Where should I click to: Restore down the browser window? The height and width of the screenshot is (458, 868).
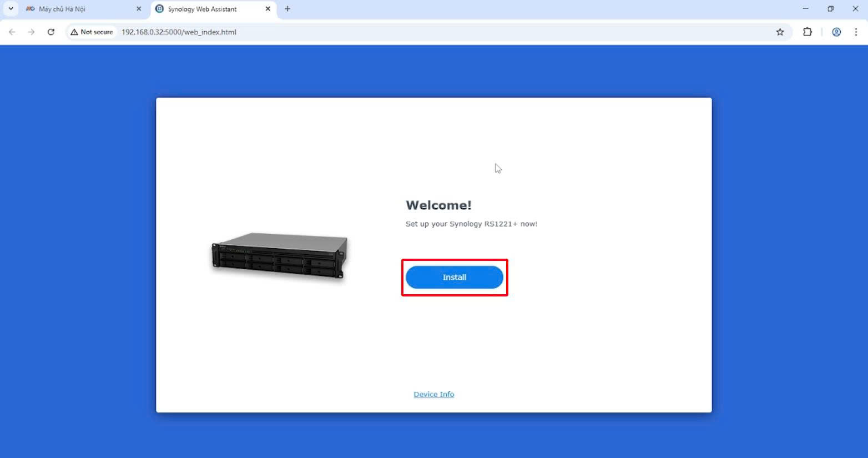830,9
